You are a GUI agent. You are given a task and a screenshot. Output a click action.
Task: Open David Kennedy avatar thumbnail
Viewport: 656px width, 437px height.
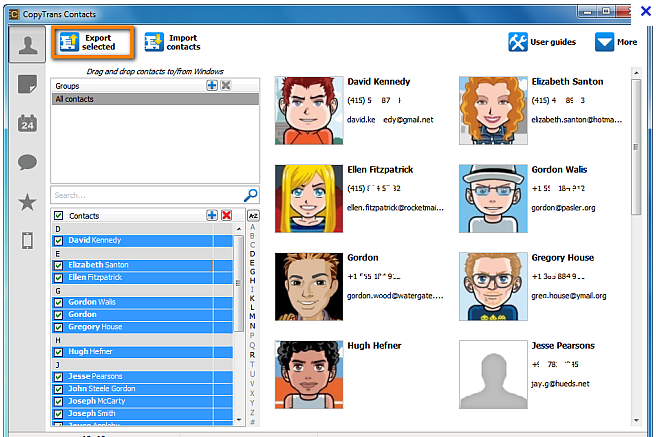pos(309,110)
